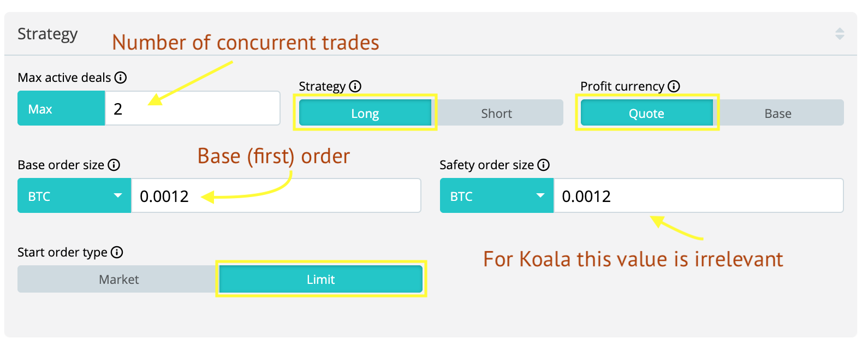Choose Quote as profit currency

point(647,113)
